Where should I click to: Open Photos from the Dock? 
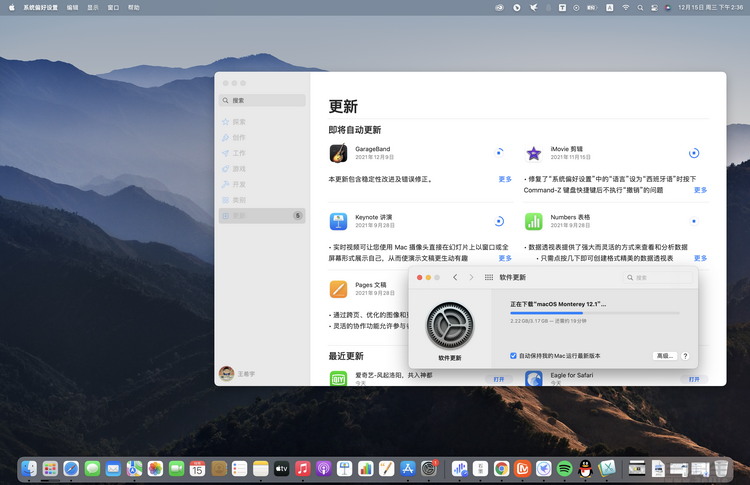pos(155,469)
